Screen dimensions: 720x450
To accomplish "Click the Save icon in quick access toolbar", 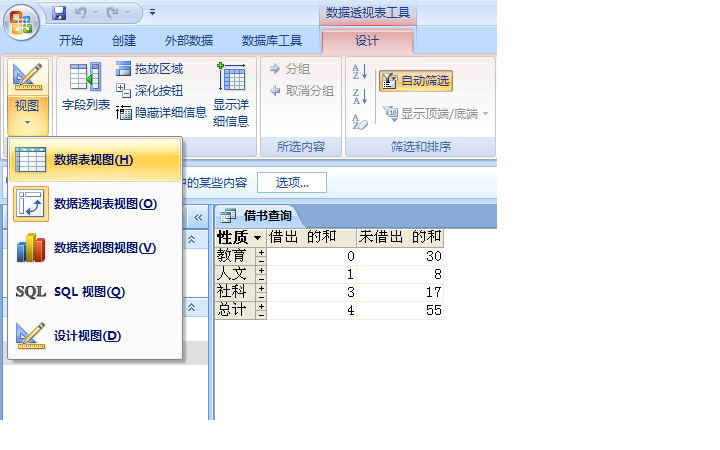I will pyautogui.click(x=59, y=13).
